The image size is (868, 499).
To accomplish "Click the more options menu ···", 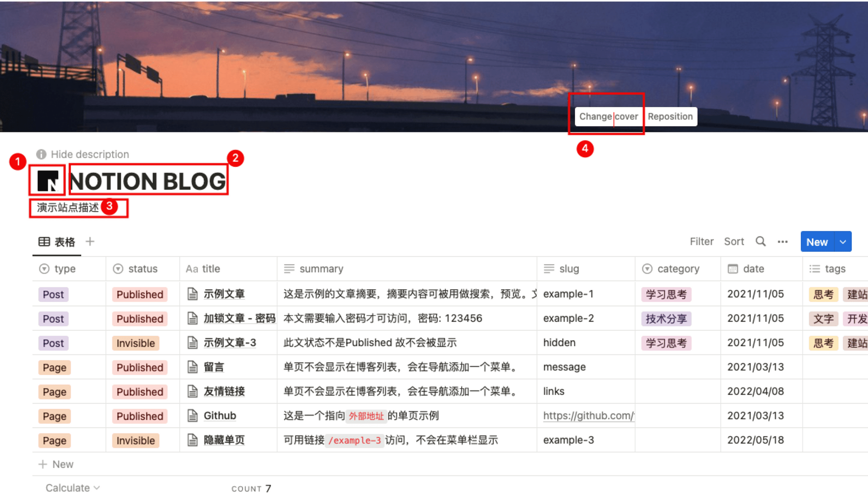I will pyautogui.click(x=783, y=241).
